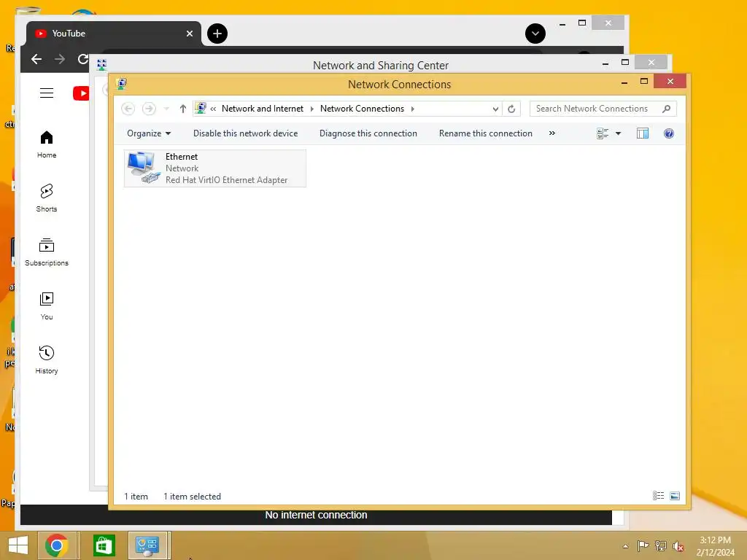Open recent locations dropdown arrow
Viewport: 747px width, 560px height.
point(166,109)
